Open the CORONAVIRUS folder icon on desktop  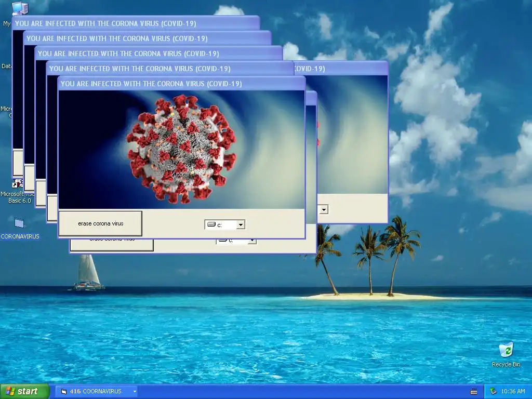click(x=19, y=223)
